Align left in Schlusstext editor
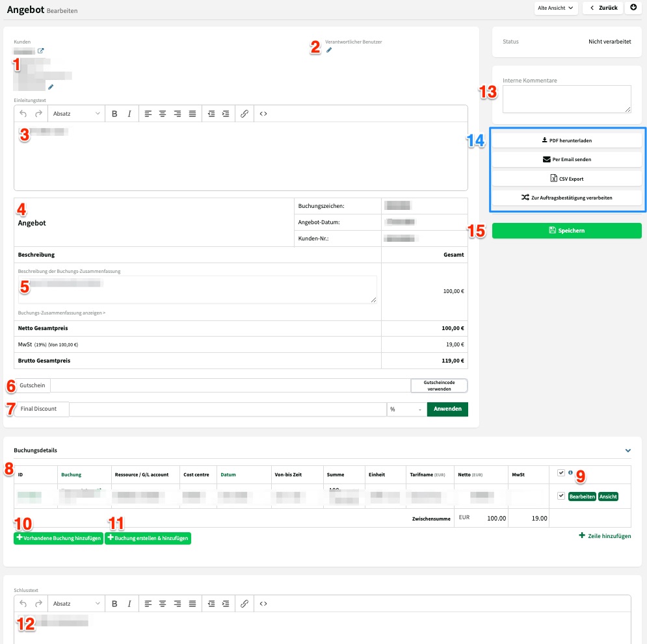The height and width of the screenshot is (644, 647). coord(148,604)
